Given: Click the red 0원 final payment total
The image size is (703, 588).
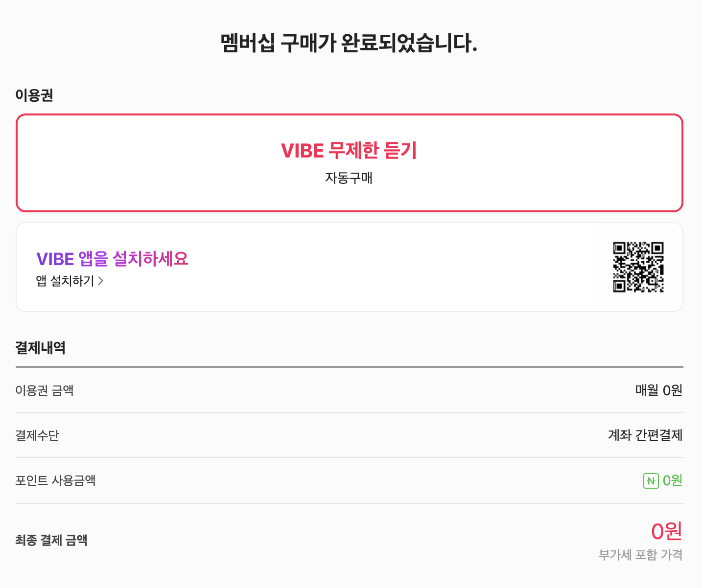Looking at the screenshot, I should (667, 531).
